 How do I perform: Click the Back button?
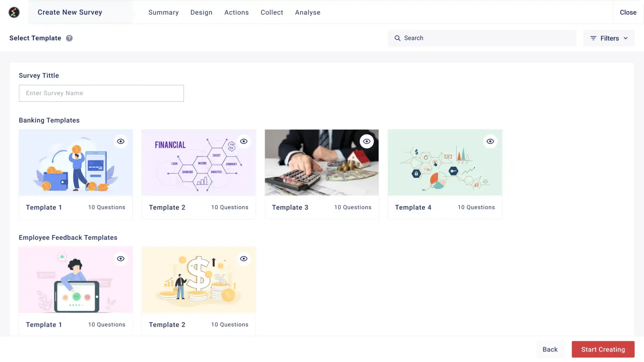point(550,350)
